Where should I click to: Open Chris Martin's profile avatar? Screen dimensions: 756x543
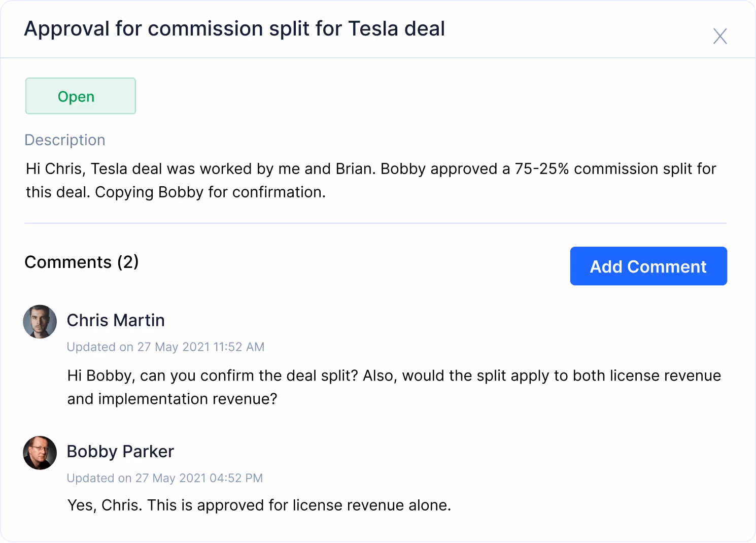pyautogui.click(x=40, y=322)
